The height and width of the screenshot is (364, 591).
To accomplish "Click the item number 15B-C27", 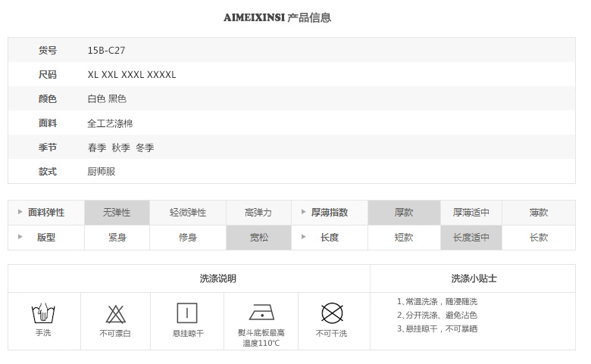I will [x=106, y=50].
